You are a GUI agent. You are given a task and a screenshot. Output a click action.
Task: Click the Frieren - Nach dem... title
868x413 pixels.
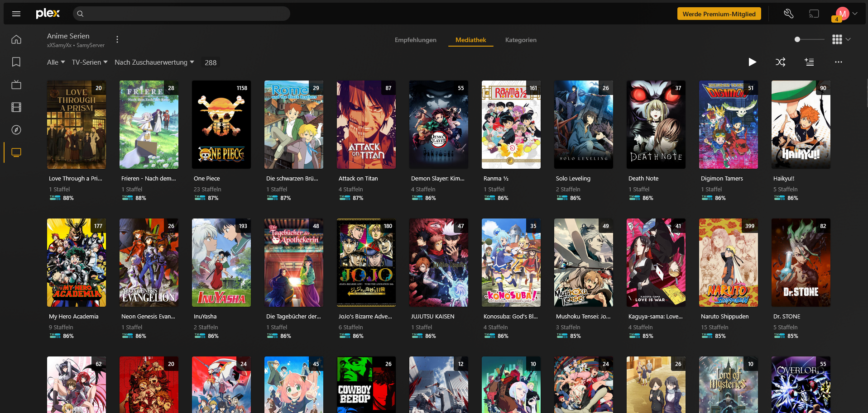[149, 179]
